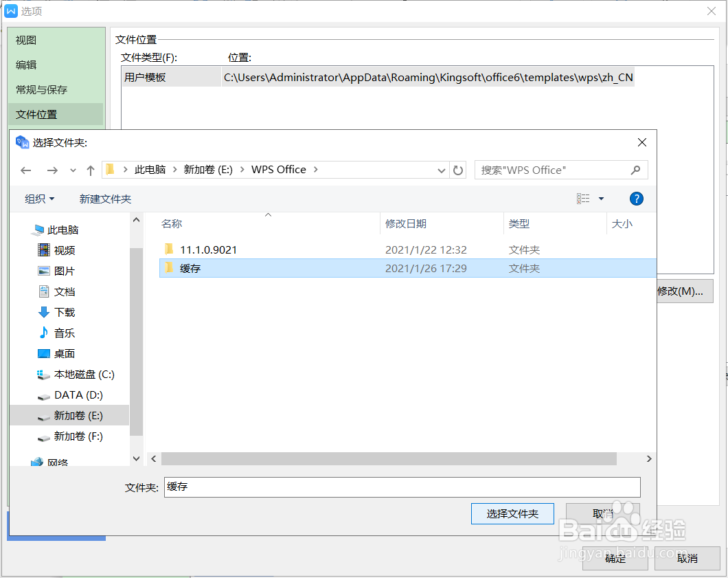Open 视图 in Options sidebar
728x578 pixels.
[x=26, y=41]
